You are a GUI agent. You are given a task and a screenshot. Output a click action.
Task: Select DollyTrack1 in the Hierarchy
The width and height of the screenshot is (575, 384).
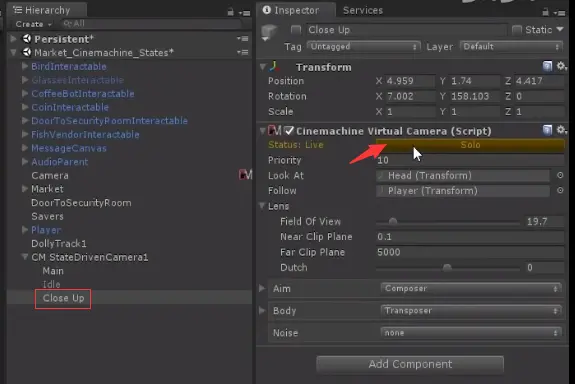[59, 244]
